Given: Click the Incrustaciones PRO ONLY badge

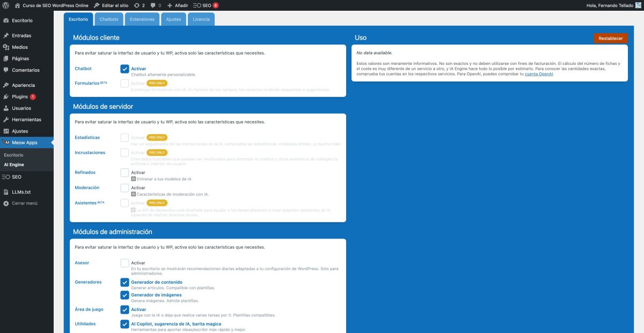Looking at the screenshot, I should coord(157,152).
